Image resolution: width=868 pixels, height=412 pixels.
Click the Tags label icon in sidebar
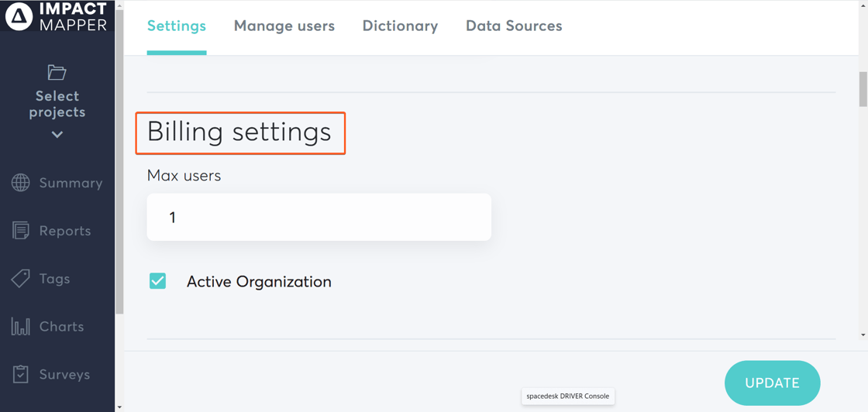tap(21, 279)
